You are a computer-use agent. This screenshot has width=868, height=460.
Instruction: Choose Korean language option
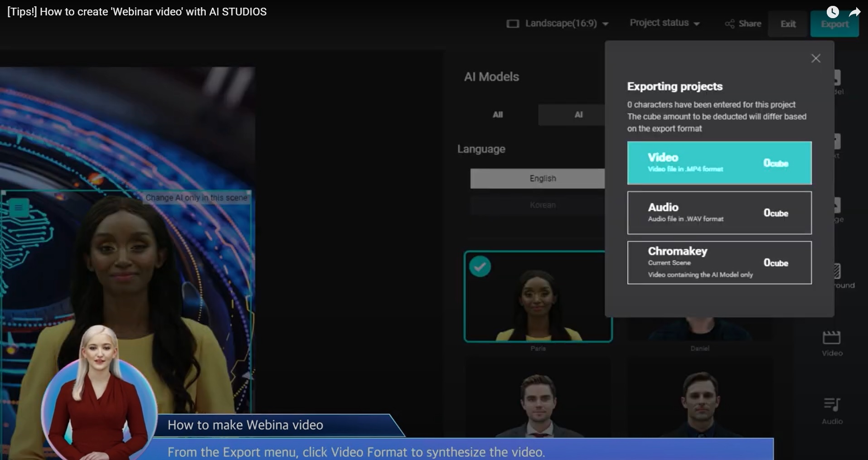538,205
